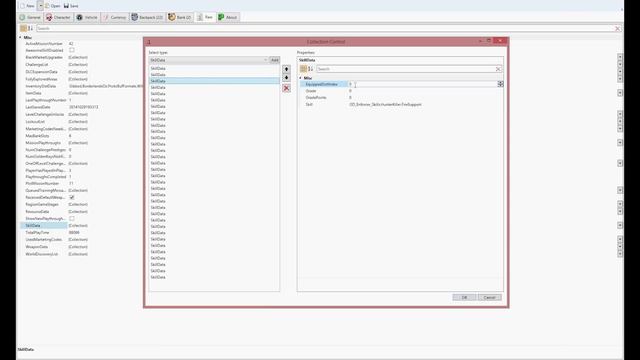
Task: Toggle the AwesomeSkillDisabled checkbox
Action: click(72, 50)
